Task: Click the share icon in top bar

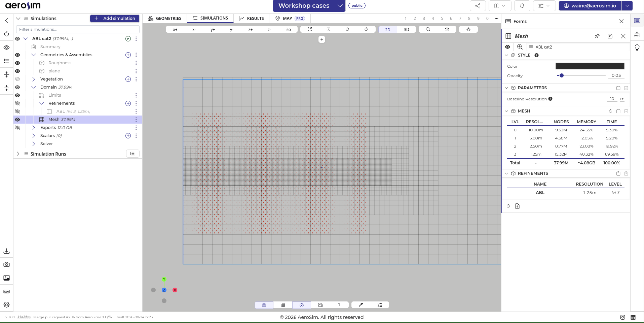Action: (478, 6)
